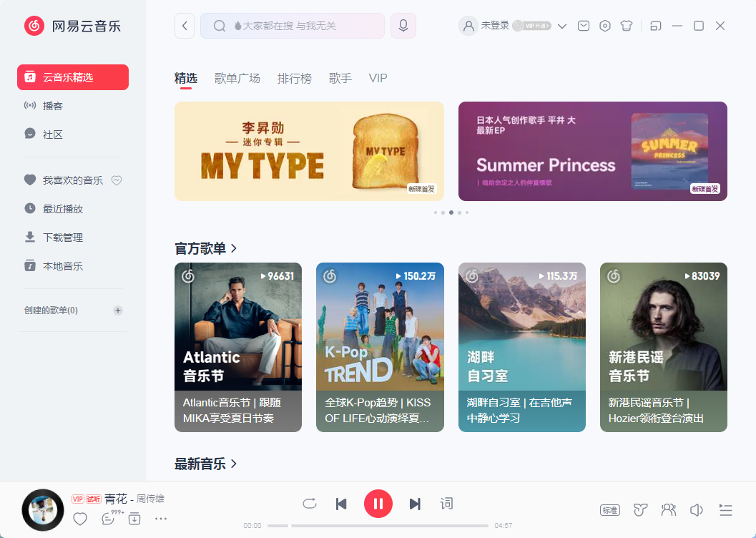Select the 云音乐精选 sidebar item
The width and height of the screenshot is (756, 538).
[73, 77]
